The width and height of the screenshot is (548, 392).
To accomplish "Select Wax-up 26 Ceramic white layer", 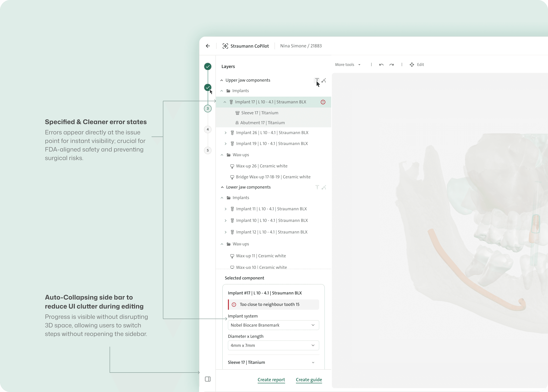I will coord(261,166).
